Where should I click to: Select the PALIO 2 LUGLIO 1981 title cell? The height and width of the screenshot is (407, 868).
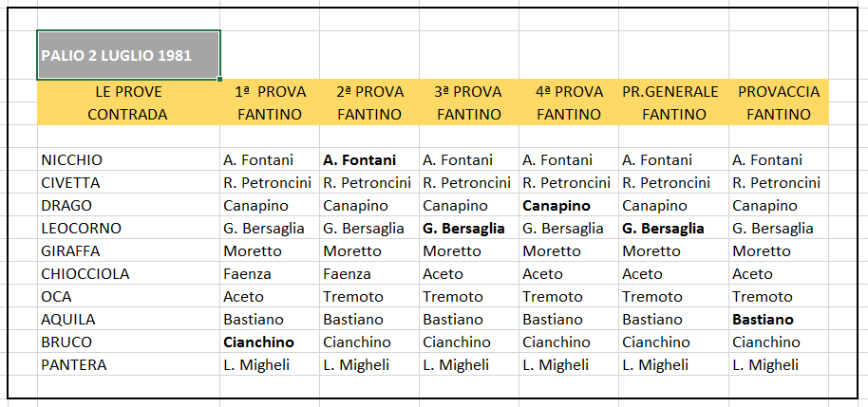[128, 55]
